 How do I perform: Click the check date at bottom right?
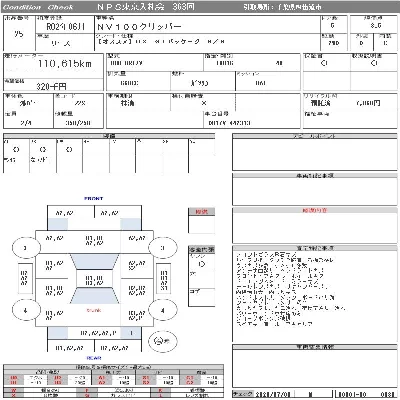click(x=272, y=395)
